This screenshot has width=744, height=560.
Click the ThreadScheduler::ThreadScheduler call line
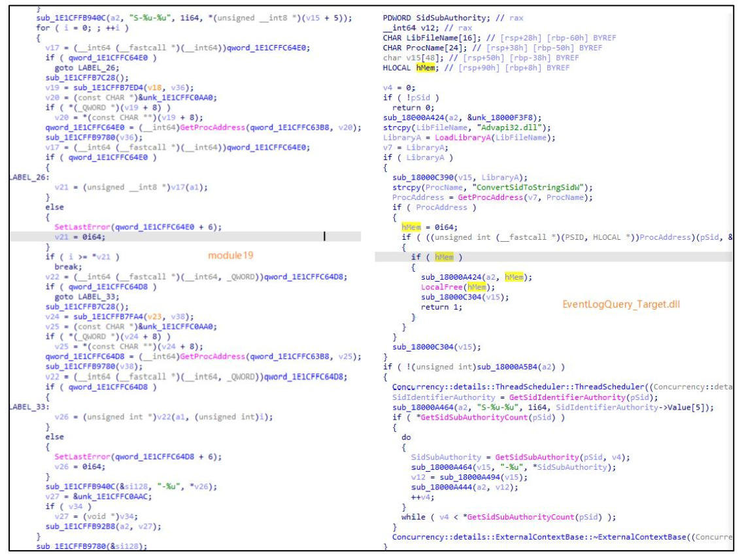point(562,387)
